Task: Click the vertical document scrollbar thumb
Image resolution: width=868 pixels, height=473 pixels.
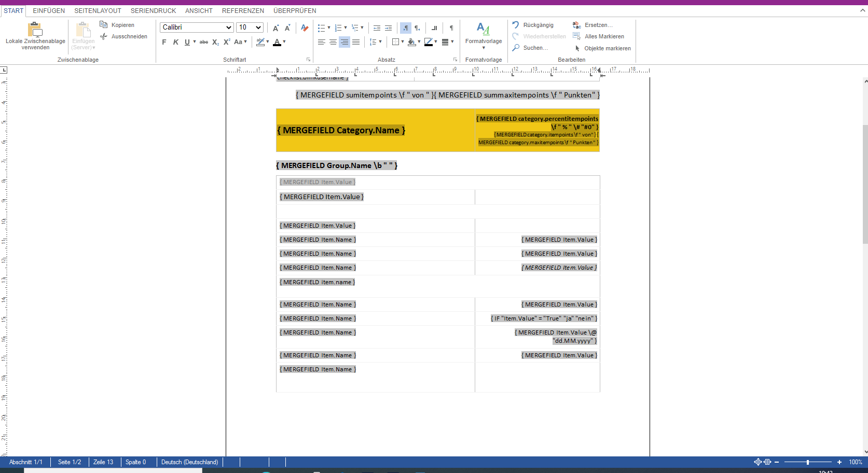Action: (x=865, y=184)
